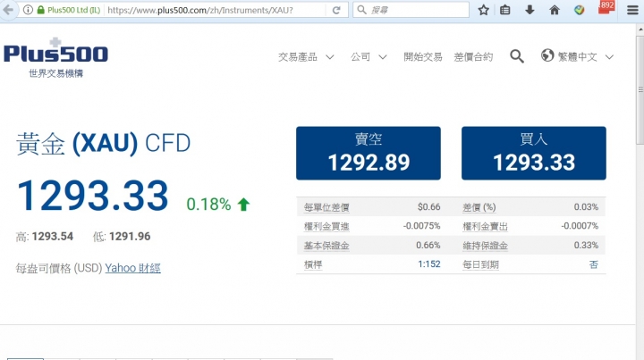Go to browser home page icon
The width and height of the screenshot is (644, 360).
(555, 10)
